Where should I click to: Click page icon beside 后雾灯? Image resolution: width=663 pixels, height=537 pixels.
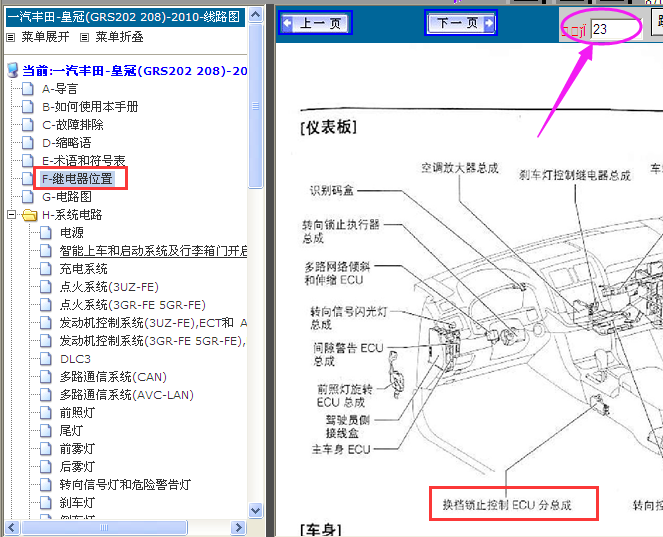(46, 467)
